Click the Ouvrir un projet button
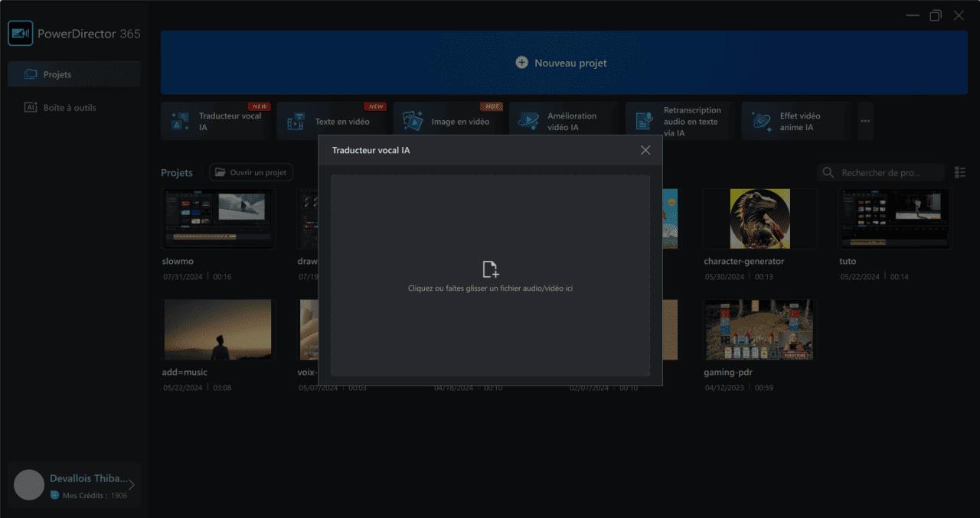This screenshot has height=518, width=980. 251,172
